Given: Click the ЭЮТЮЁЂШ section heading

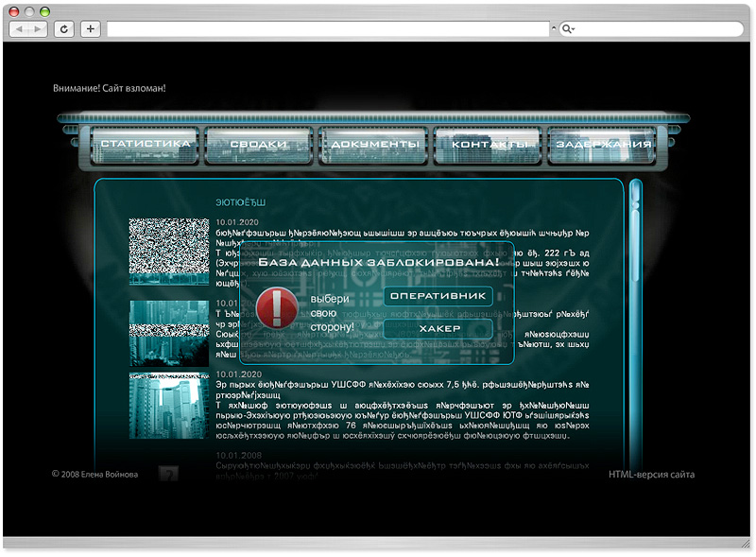Looking at the screenshot, I should tap(240, 202).
